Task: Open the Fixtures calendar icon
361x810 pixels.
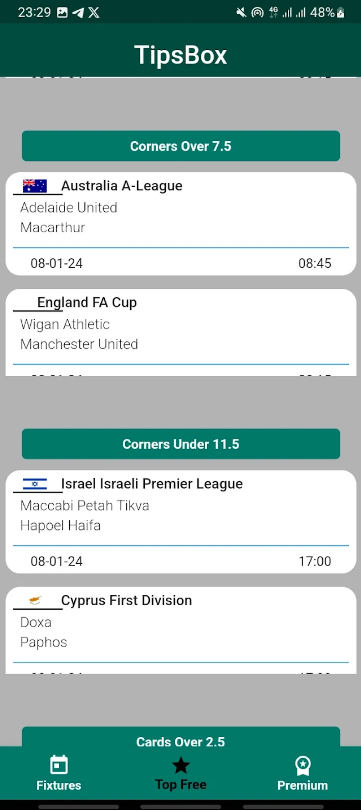Action: 59,765
